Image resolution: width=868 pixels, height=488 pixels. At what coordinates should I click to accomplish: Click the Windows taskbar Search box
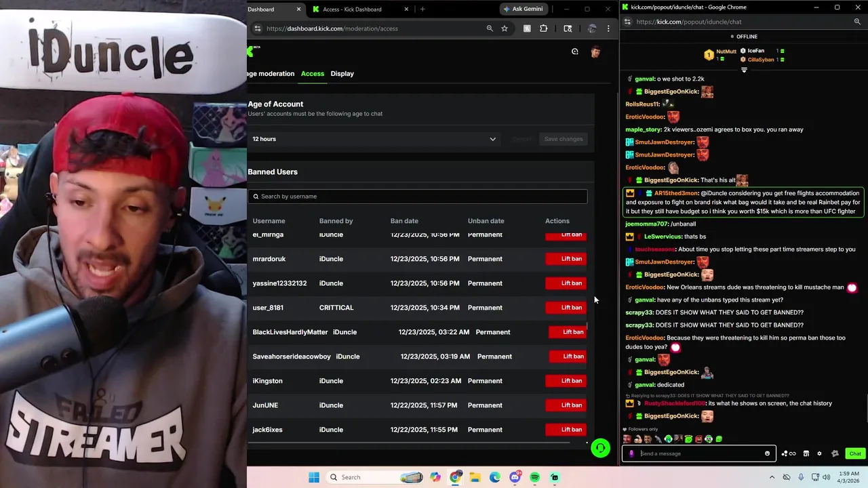tap(374, 477)
